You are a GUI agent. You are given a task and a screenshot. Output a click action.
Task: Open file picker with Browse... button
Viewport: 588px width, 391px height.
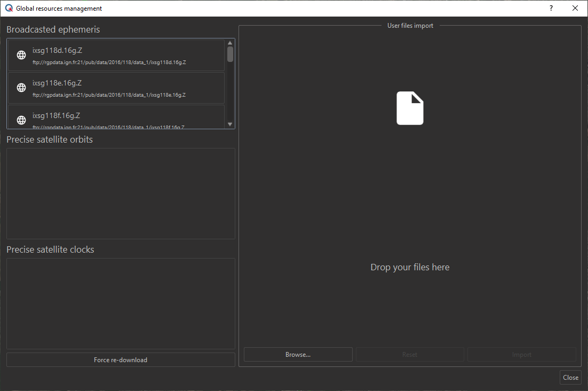click(x=298, y=355)
